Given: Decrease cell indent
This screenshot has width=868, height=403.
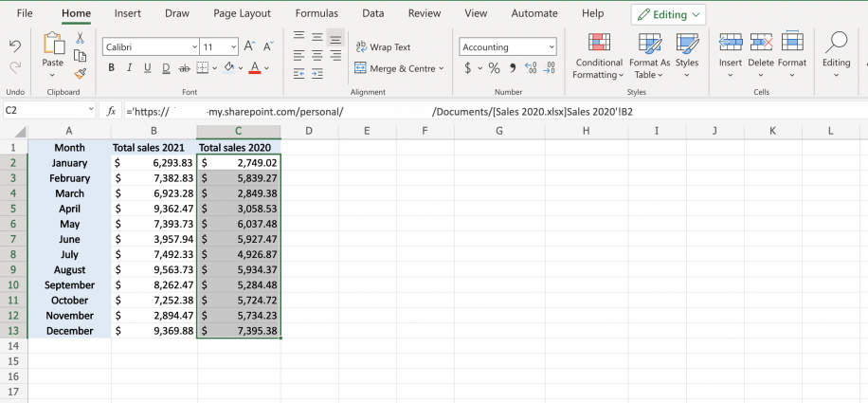Looking at the screenshot, I should point(298,73).
